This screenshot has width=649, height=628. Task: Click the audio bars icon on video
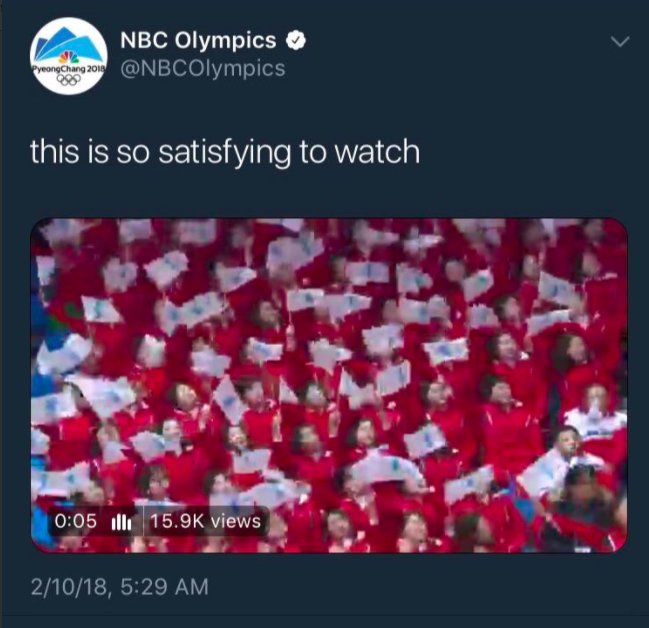[121, 522]
